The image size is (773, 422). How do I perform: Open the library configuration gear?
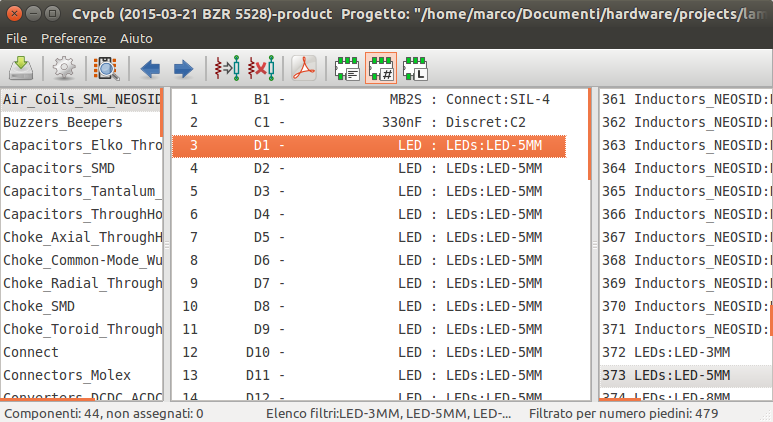click(x=64, y=68)
